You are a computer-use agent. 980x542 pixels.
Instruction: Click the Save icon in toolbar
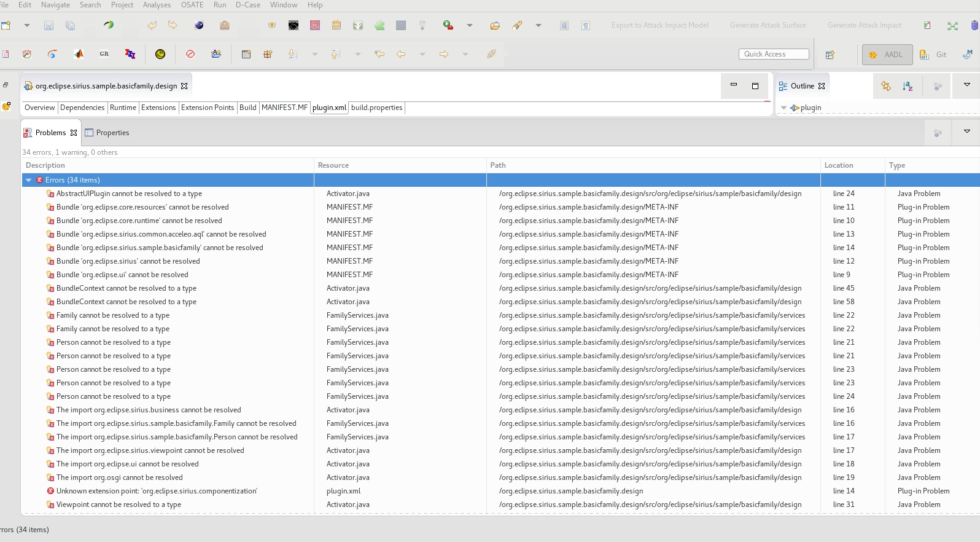pos(49,25)
